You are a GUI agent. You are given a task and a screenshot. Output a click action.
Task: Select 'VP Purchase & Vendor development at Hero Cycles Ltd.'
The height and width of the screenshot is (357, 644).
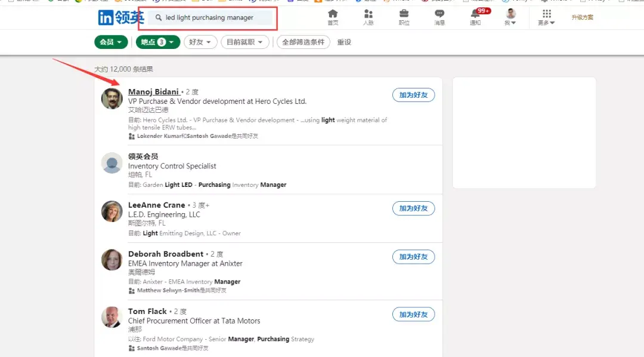(x=217, y=101)
